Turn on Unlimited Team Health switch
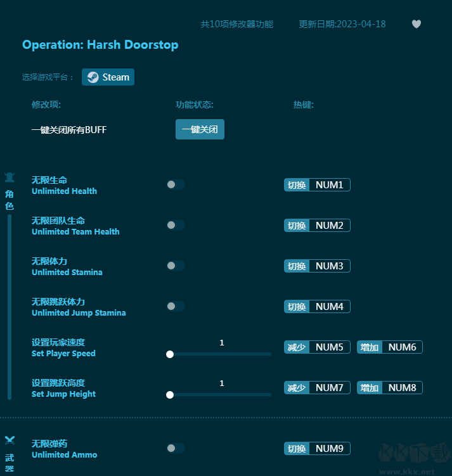 click(x=176, y=225)
